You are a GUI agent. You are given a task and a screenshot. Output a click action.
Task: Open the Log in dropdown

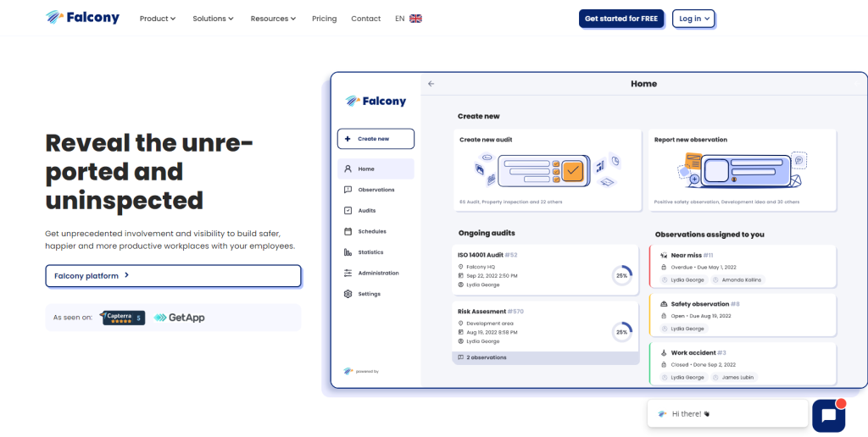point(693,19)
